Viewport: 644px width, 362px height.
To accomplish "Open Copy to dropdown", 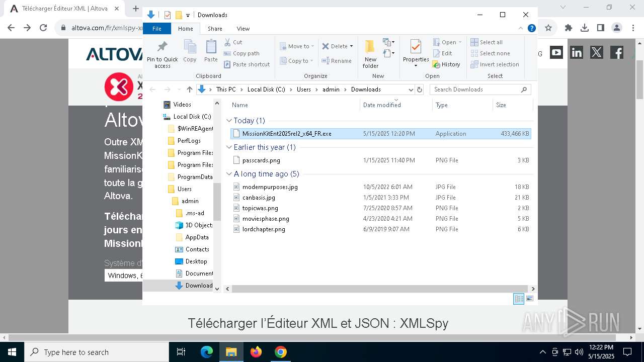I will coord(297,61).
